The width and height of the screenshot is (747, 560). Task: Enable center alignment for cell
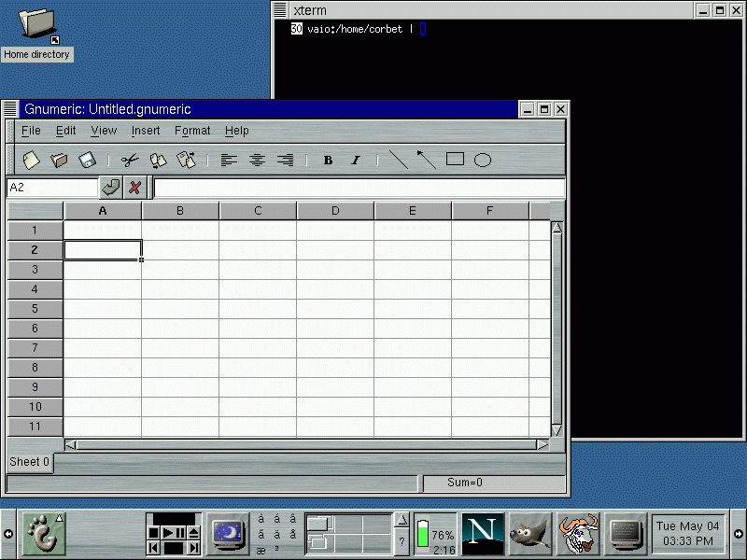click(x=257, y=160)
